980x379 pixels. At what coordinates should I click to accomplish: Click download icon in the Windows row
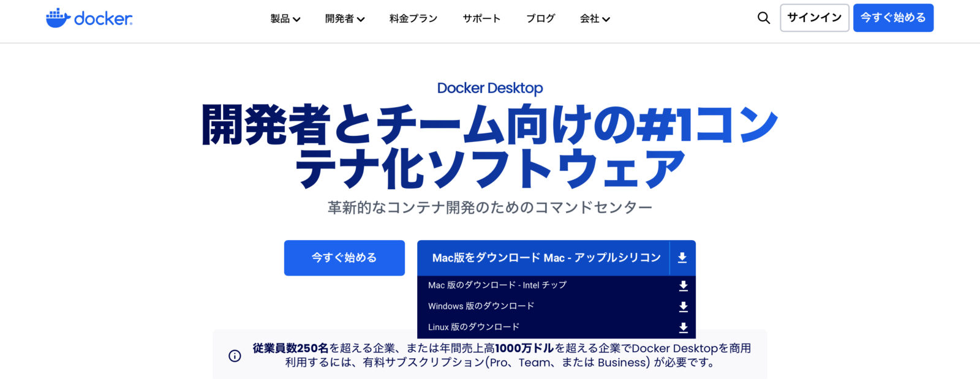point(683,307)
